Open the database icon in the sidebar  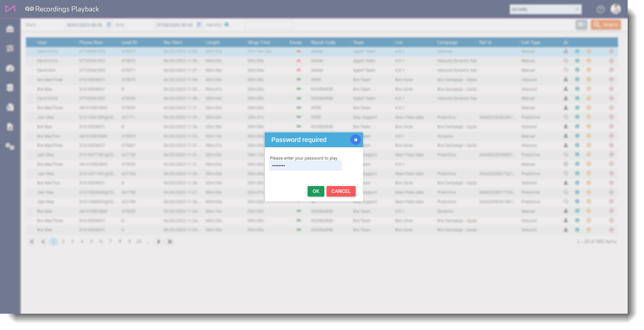click(10, 87)
